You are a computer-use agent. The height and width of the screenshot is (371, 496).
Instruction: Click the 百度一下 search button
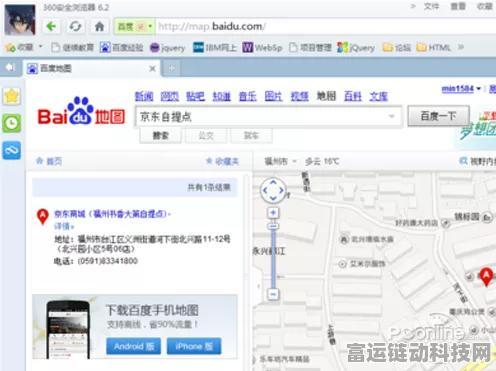438,116
